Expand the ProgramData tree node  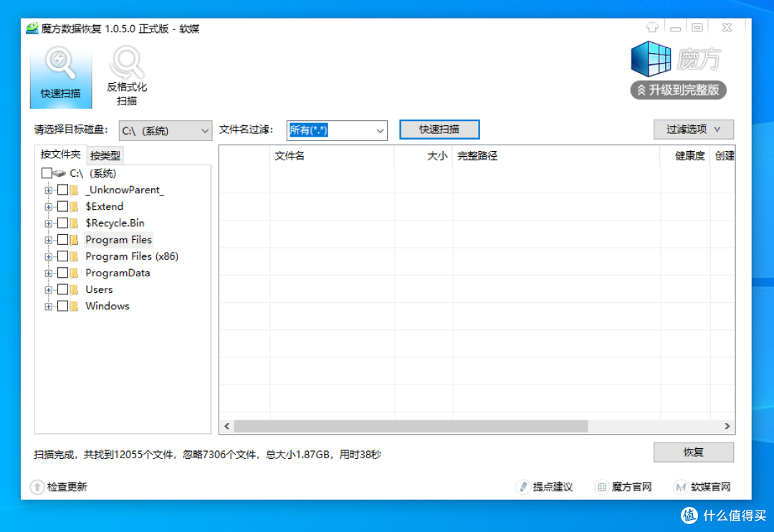[x=49, y=273]
